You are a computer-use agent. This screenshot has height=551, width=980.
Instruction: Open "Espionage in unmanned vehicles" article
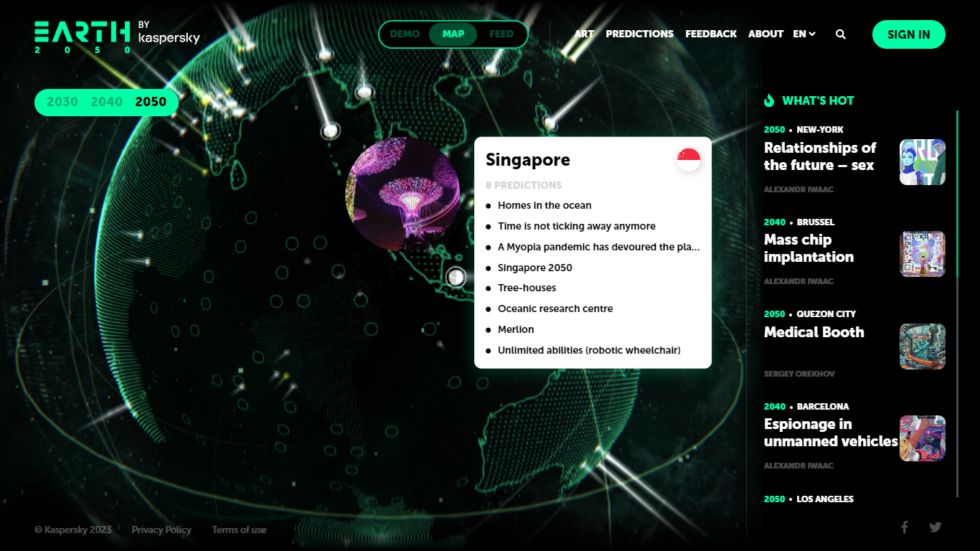(831, 433)
